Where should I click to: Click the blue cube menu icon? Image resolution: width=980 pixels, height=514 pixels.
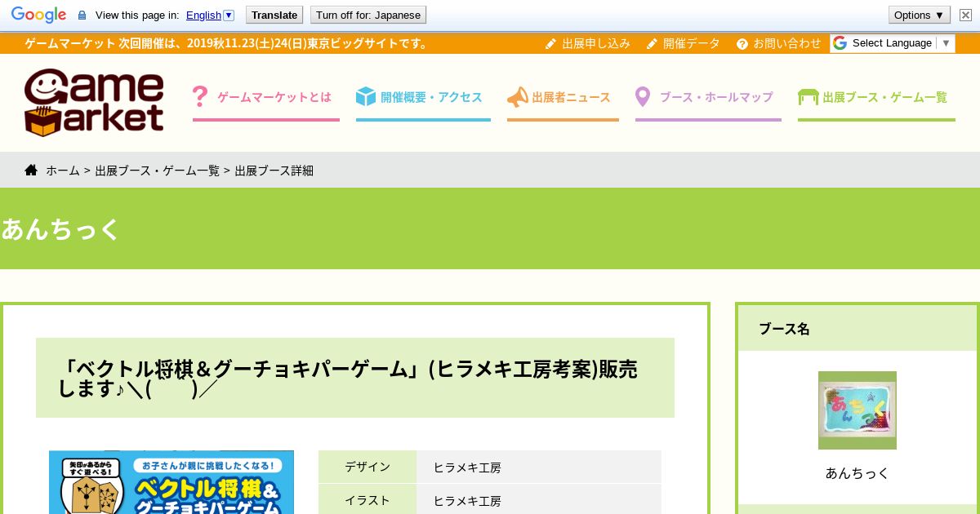(x=366, y=97)
